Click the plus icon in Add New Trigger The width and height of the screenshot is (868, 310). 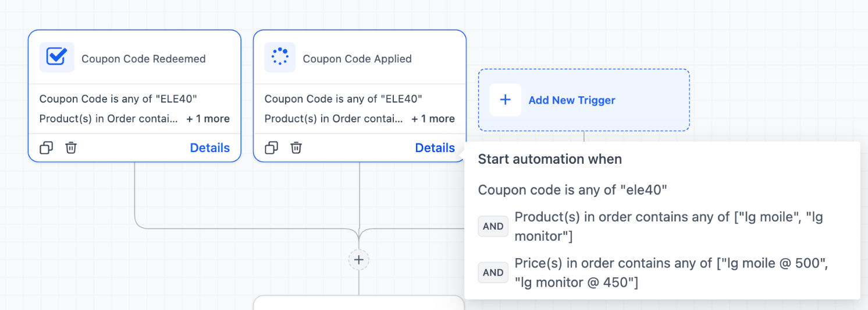[505, 100]
